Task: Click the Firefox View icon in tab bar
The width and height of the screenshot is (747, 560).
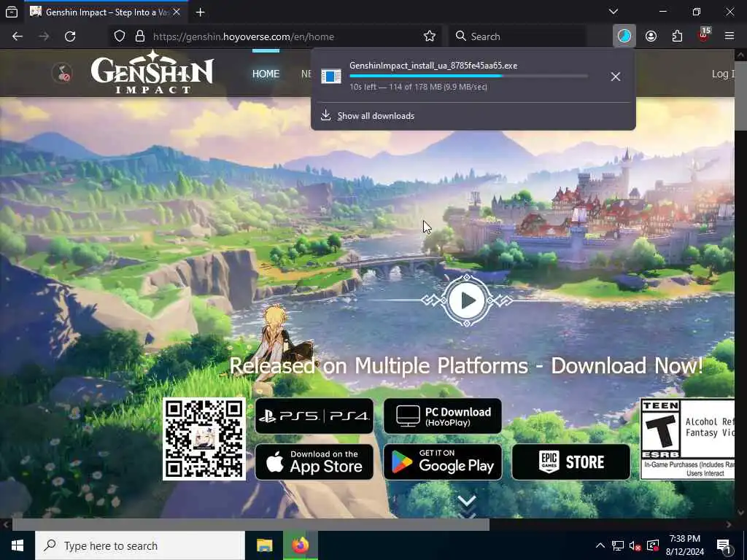Action: (12, 12)
